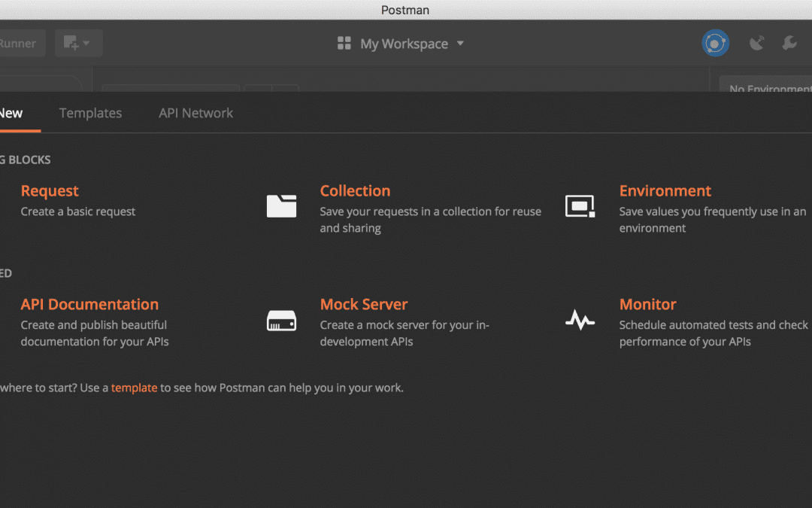Open settings via the wrench icon
Viewport: 812px width, 508px height.
789,43
